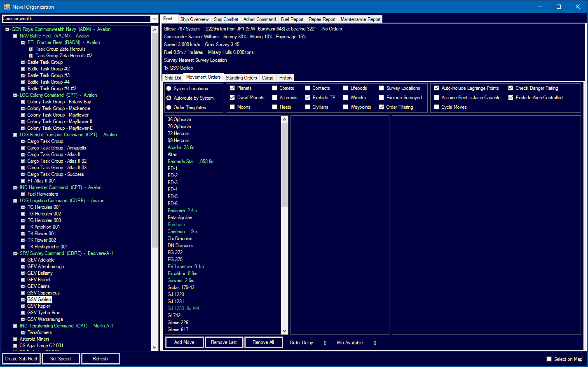
Task: Choose the Order Templates radio button
Action: [169, 108]
